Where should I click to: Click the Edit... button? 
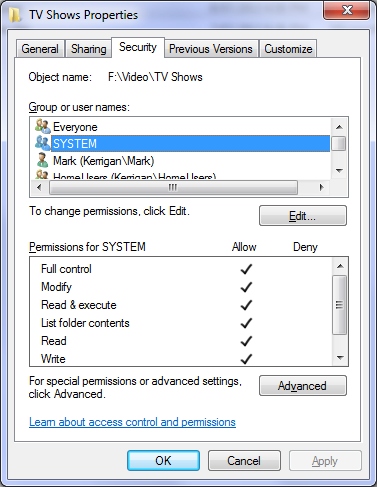click(303, 216)
